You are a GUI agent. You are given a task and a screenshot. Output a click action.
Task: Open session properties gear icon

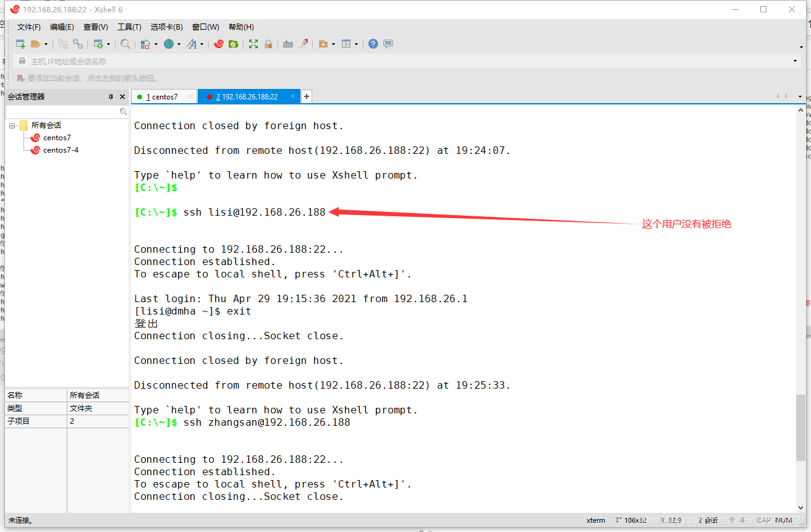pyautogui.click(x=98, y=44)
